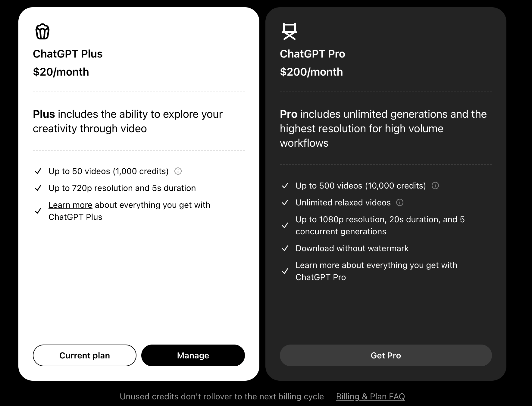Click checkmark beside Download without watermark
532x406 pixels.
pyautogui.click(x=285, y=248)
